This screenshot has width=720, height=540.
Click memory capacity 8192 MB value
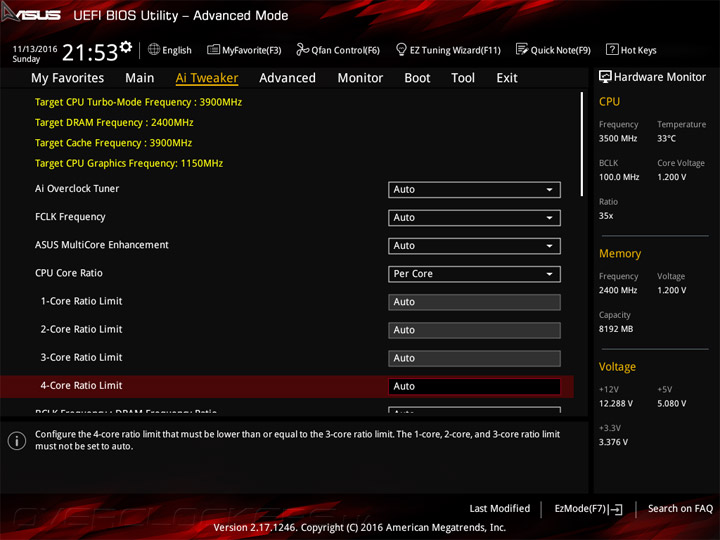click(616, 329)
